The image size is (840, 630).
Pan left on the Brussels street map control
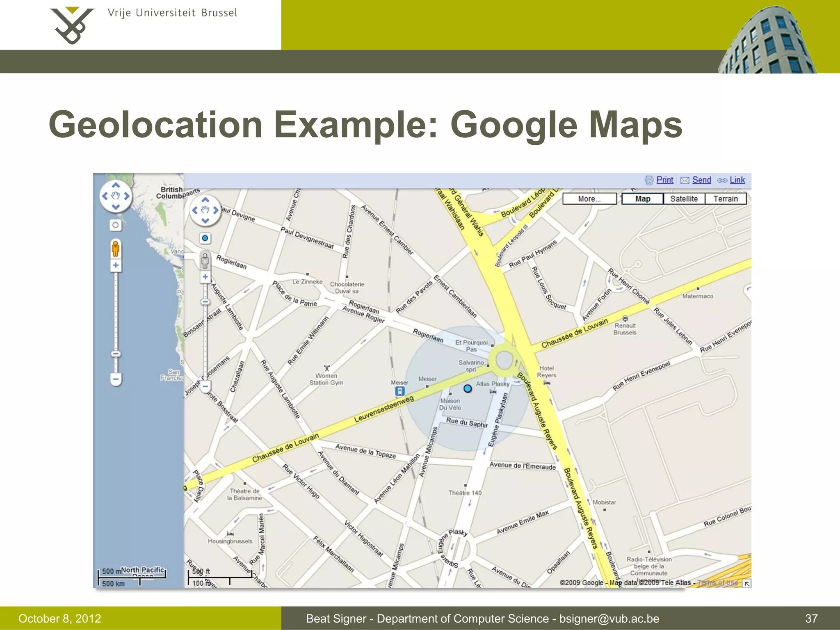[x=195, y=210]
